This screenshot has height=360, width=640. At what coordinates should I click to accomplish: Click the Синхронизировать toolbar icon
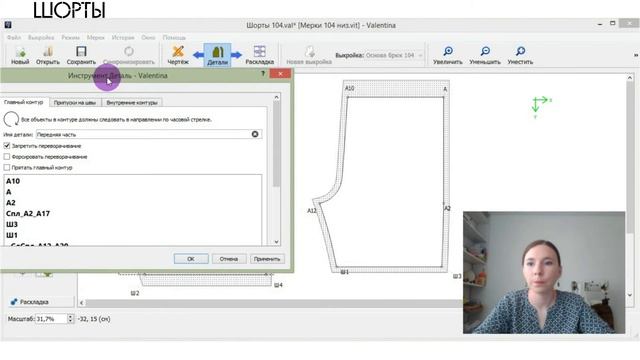coord(129,56)
